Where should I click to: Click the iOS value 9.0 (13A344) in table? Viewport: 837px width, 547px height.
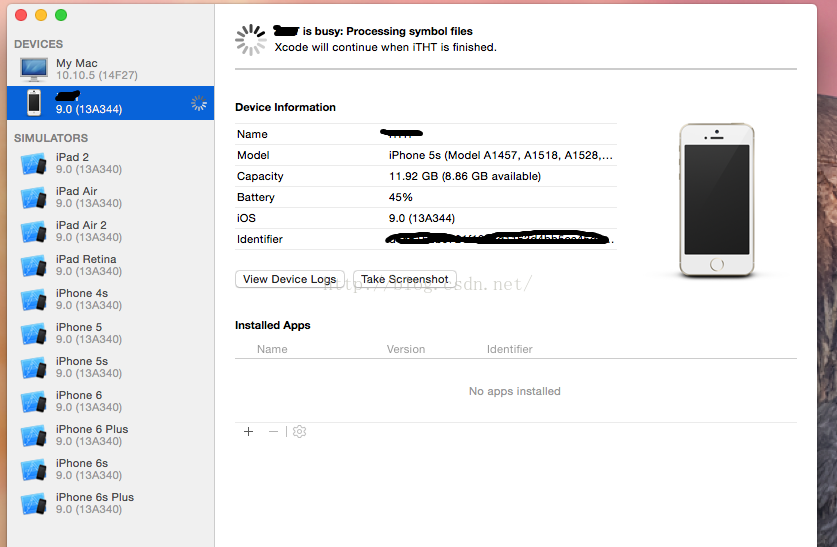(422, 218)
